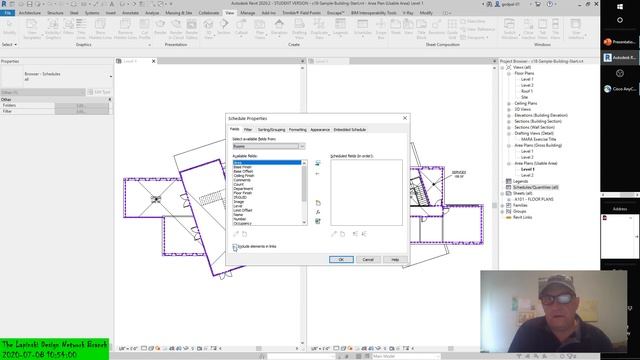The width and height of the screenshot is (640, 360).
Task: Click Cancel in Schedule Properties
Action: pos(368,260)
